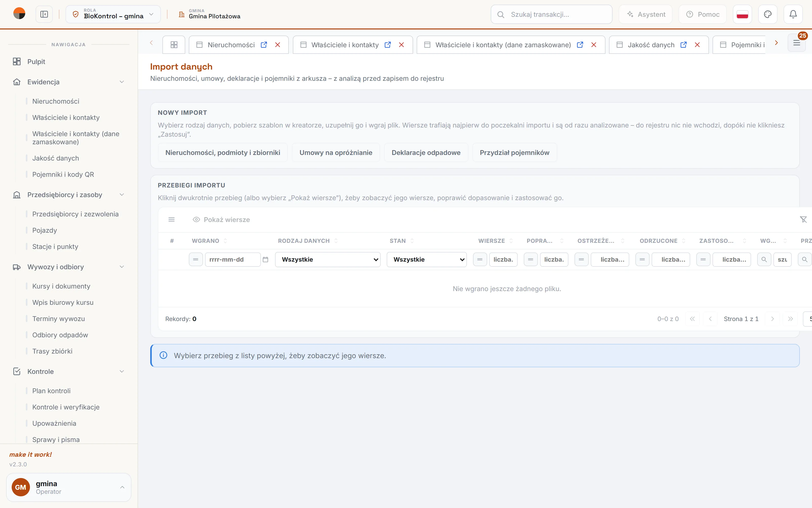
Task: Open Nieruchomości tab in new window
Action: point(264,45)
